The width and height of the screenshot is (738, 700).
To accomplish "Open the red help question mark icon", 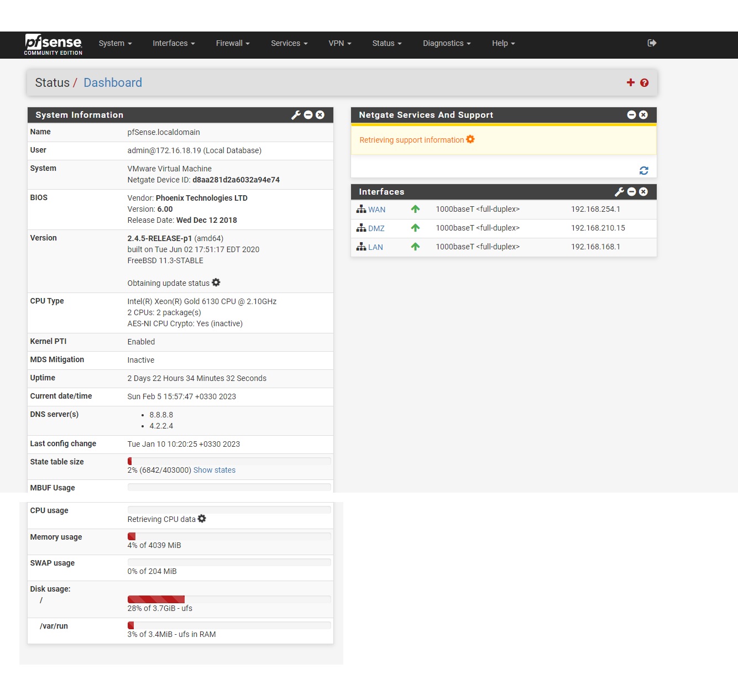I will 644,83.
